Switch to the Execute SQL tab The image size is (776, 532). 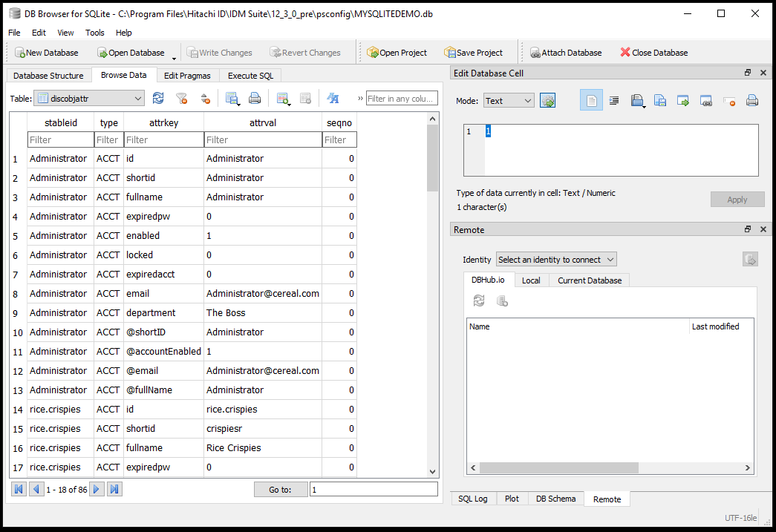pos(250,76)
